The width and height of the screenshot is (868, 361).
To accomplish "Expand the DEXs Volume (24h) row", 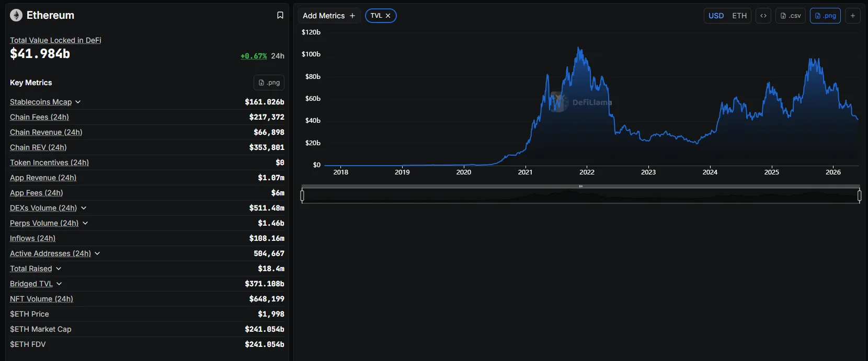I will [x=84, y=208].
